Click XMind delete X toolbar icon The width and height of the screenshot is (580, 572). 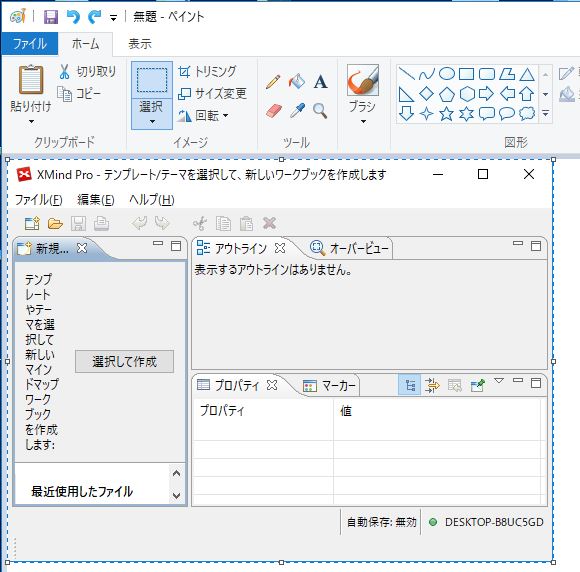point(269,223)
